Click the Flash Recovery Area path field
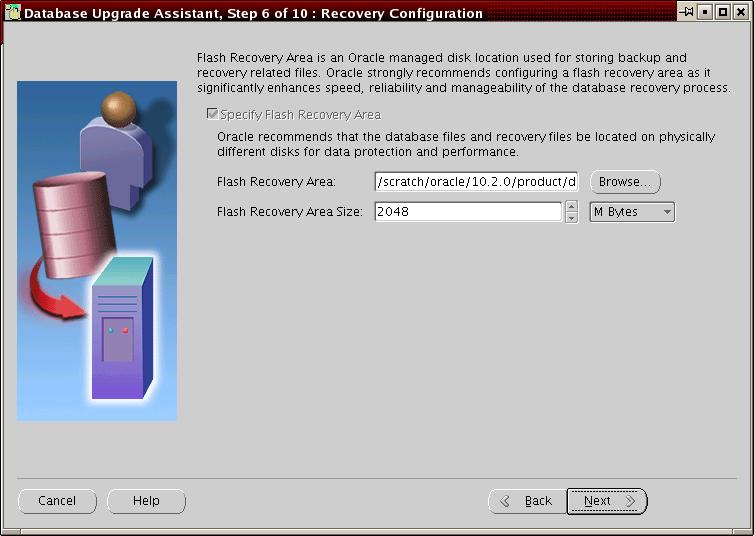The image size is (754, 536). (476, 182)
